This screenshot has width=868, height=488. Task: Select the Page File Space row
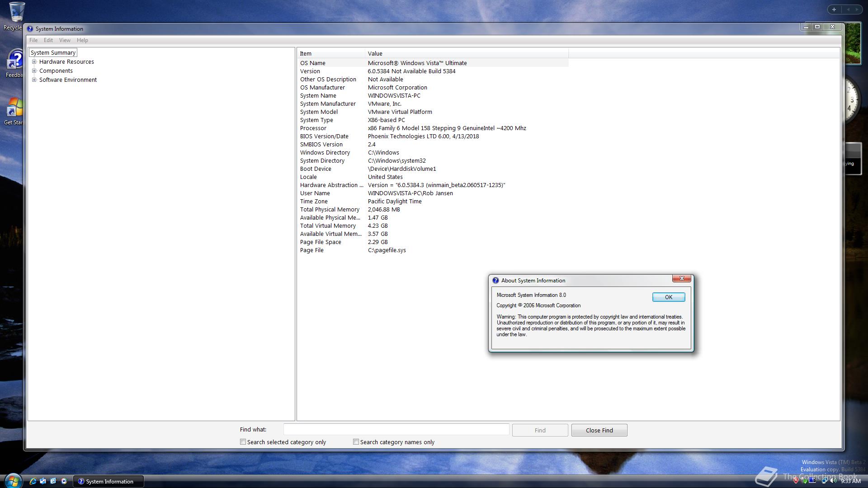tap(433, 242)
